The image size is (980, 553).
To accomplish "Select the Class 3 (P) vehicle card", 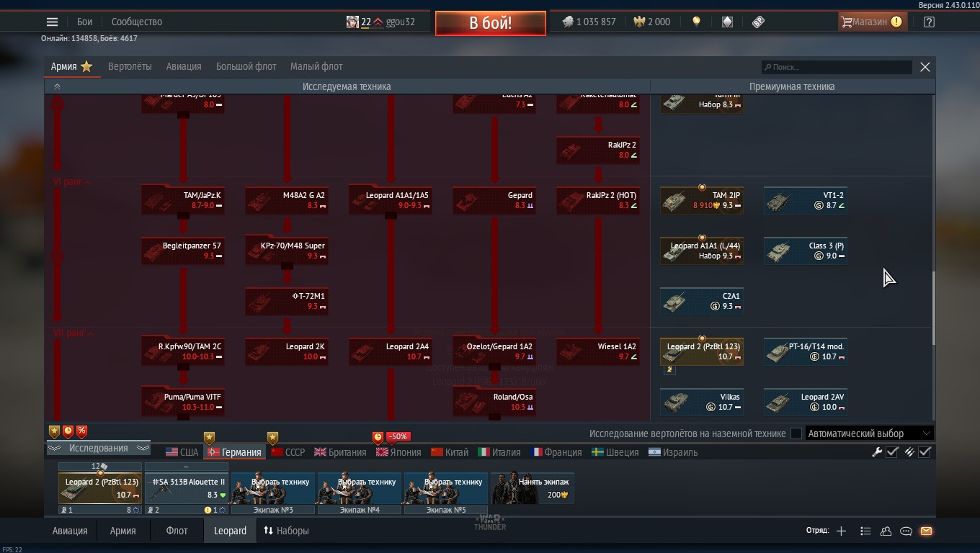I will [x=806, y=251].
